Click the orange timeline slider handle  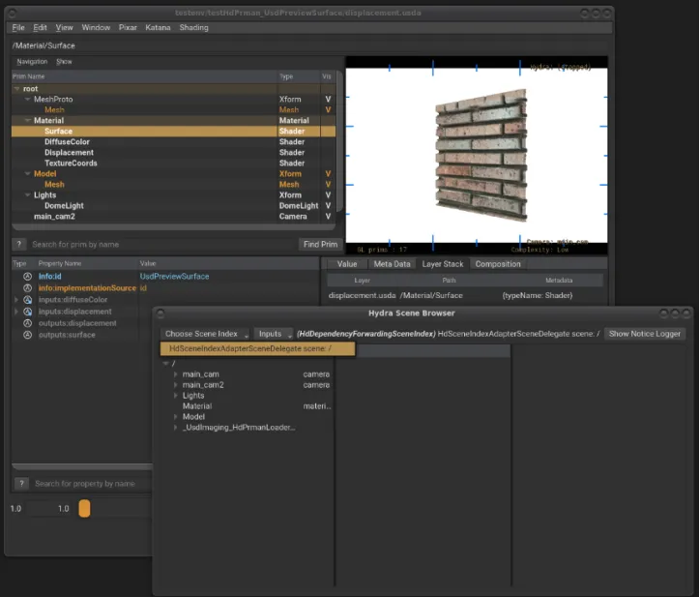pos(84,508)
